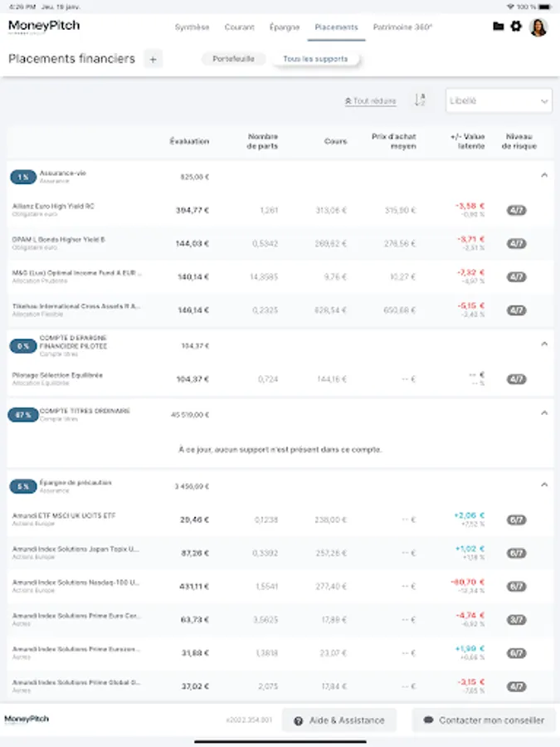560x747 pixels.
Task: Open Amundi Index Solutions Prime Global row
Action: [x=280, y=686]
